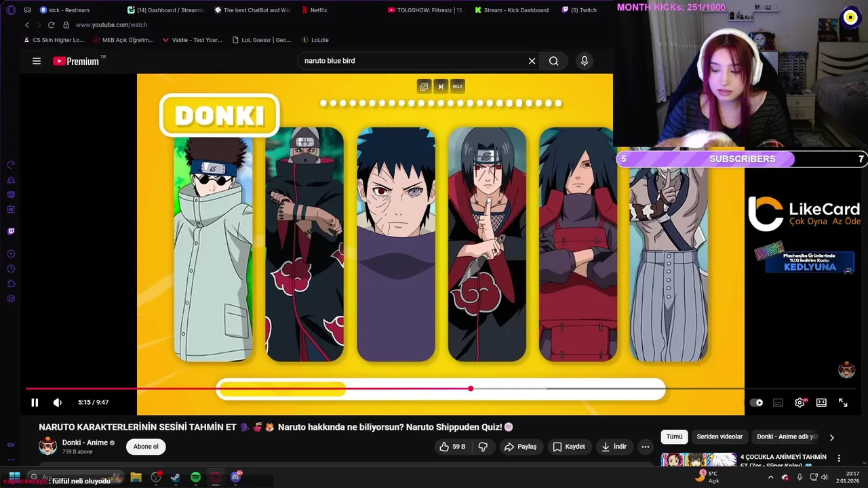Skip forward with the video overlay next button
868x488 pixels.
(x=441, y=86)
